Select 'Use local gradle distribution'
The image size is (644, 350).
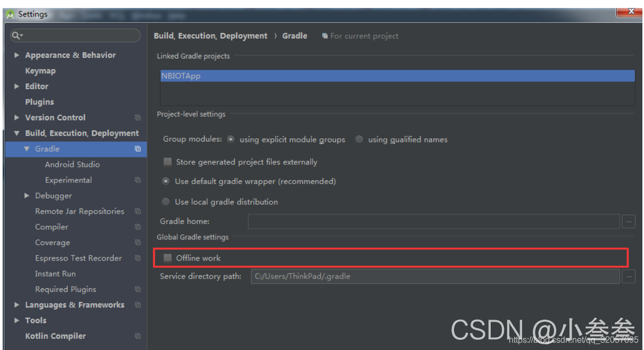click(166, 202)
